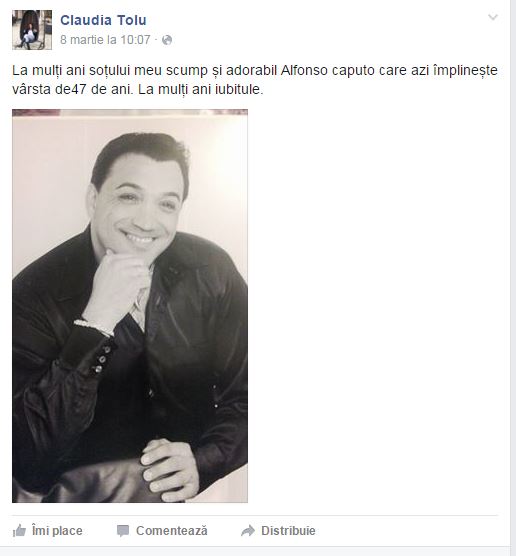Open the post timestamp 8 martie la 10:07

105,40
